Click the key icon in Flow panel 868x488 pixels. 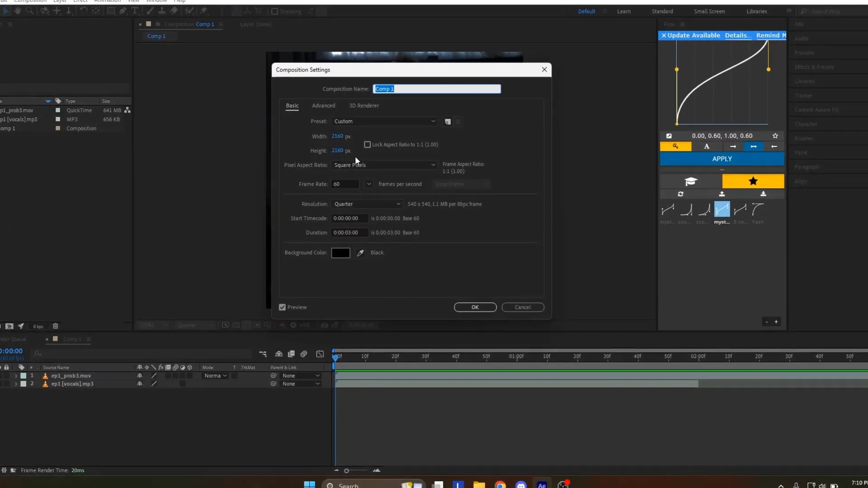click(675, 146)
